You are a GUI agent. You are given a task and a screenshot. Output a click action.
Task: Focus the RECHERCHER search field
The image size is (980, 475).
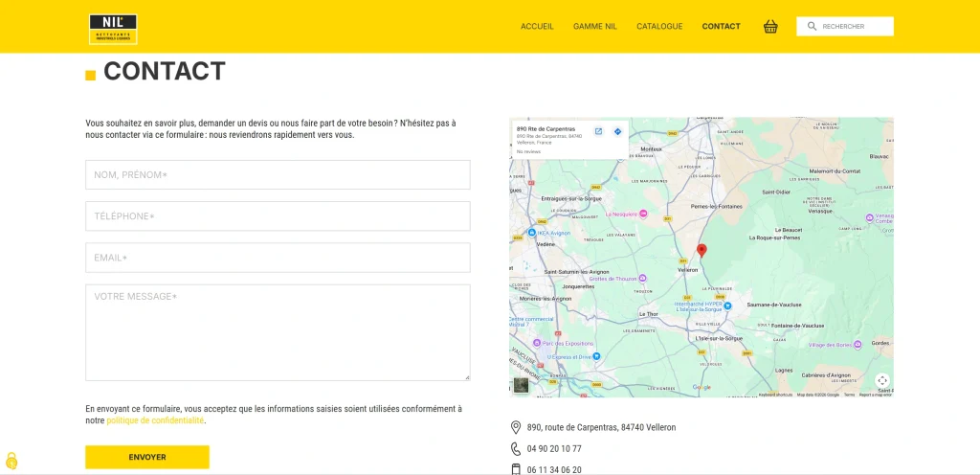845,26
